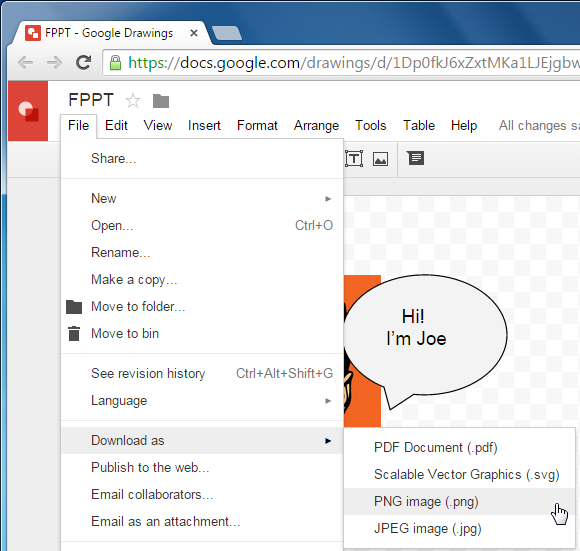
Task: Click the folder icon beside the FPPT title
Action: coord(161,101)
